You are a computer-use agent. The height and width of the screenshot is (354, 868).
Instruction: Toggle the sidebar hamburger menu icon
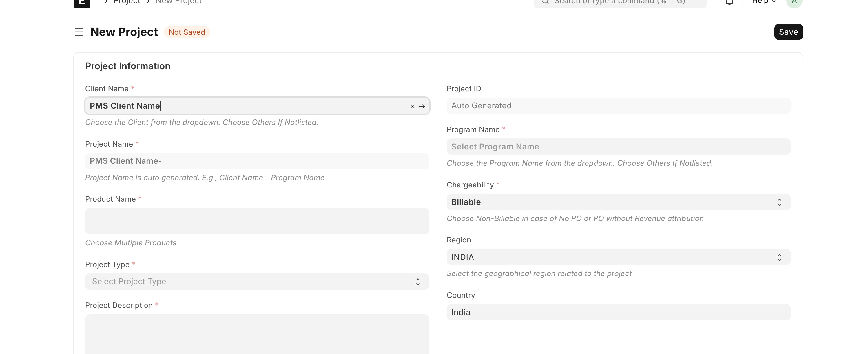click(79, 32)
